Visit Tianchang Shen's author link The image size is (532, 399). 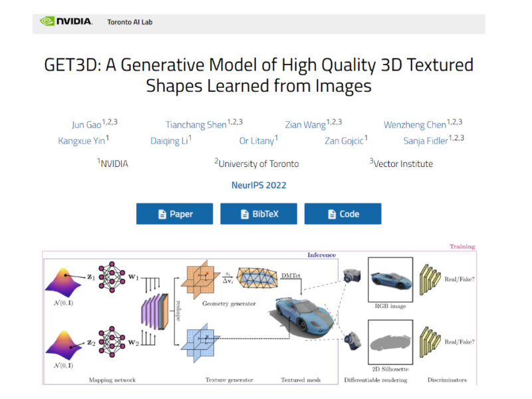point(196,125)
